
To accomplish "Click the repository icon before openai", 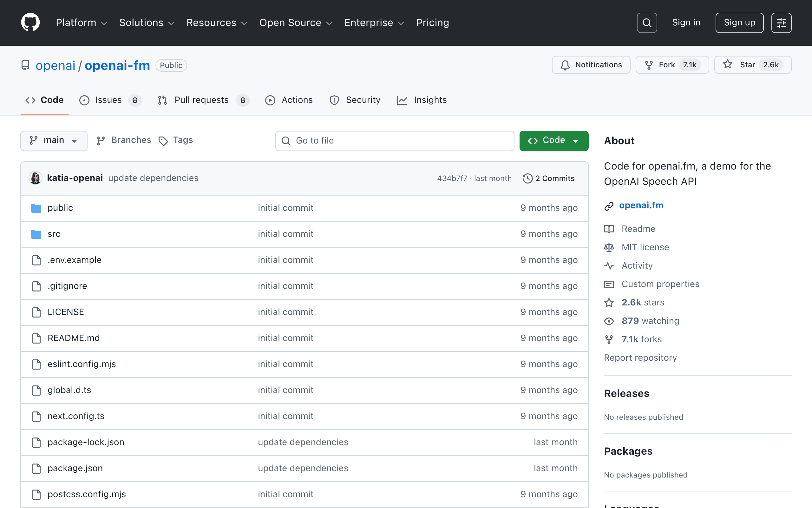I will tap(25, 65).
